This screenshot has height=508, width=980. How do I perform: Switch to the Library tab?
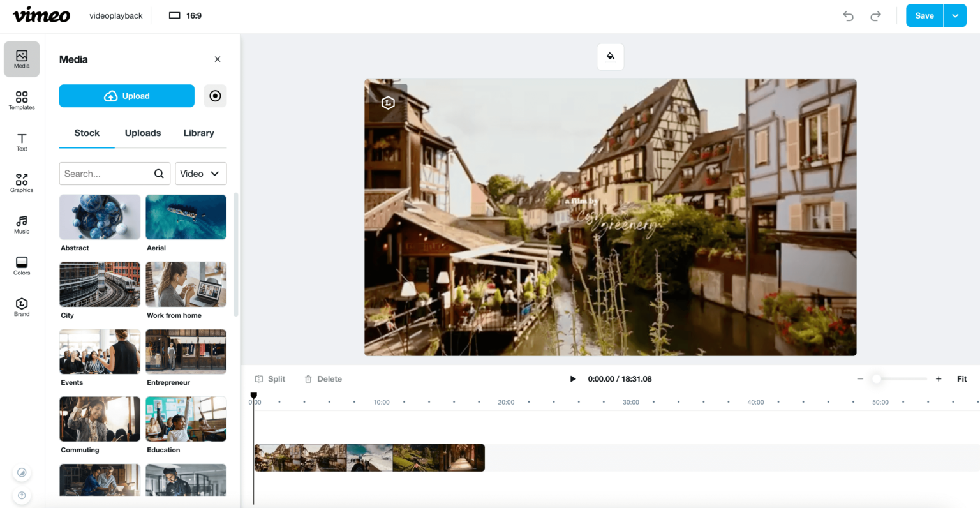[x=198, y=133]
